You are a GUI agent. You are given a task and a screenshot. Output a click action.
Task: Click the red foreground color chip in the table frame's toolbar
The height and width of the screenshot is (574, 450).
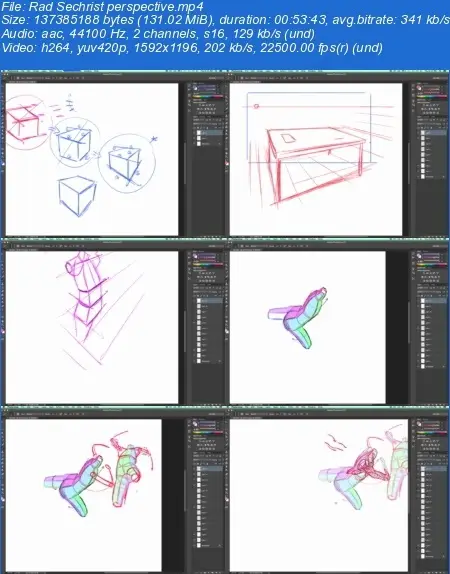[x=227, y=163]
